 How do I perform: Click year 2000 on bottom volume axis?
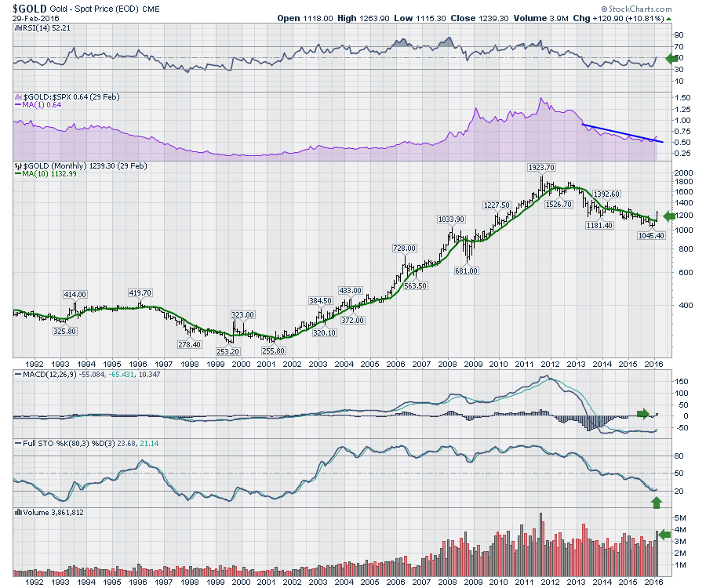pos(242,582)
